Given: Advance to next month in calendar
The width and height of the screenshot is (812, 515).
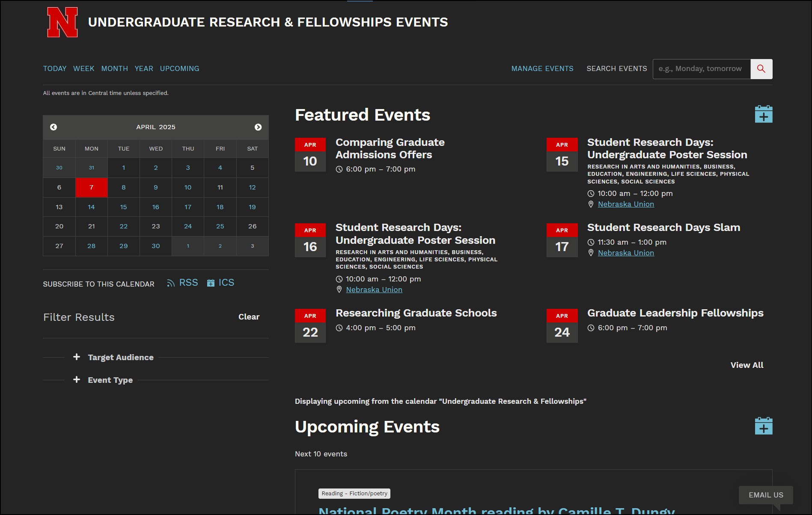Looking at the screenshot, I should click(258, 127).
